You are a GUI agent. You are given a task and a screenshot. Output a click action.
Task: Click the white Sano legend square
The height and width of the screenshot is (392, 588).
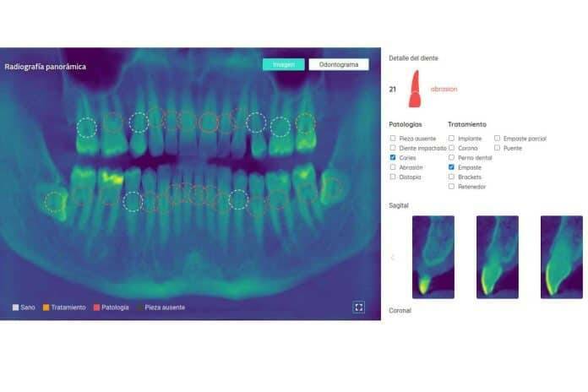coord(15,308)
